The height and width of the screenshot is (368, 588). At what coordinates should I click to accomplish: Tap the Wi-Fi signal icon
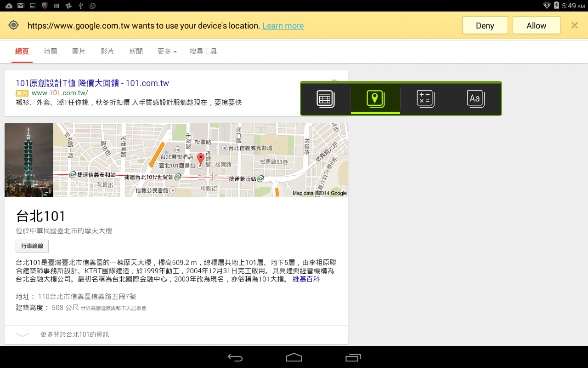click(547, 6)
